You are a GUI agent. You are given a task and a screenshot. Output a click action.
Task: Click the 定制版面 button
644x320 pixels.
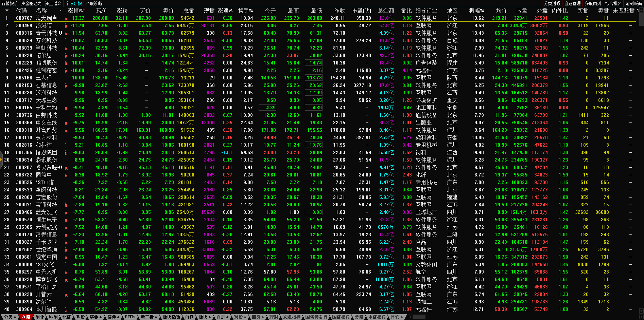point(633,3)
